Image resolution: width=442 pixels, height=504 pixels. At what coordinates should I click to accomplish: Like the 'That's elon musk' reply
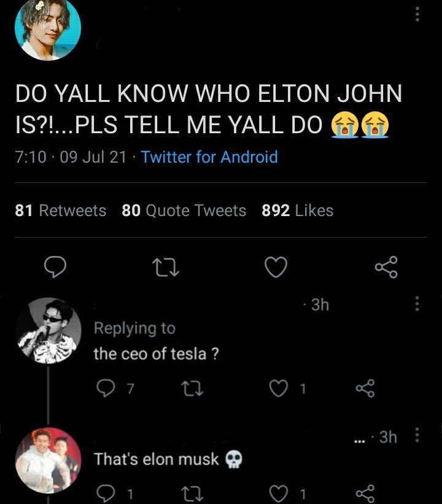point(279,492)
